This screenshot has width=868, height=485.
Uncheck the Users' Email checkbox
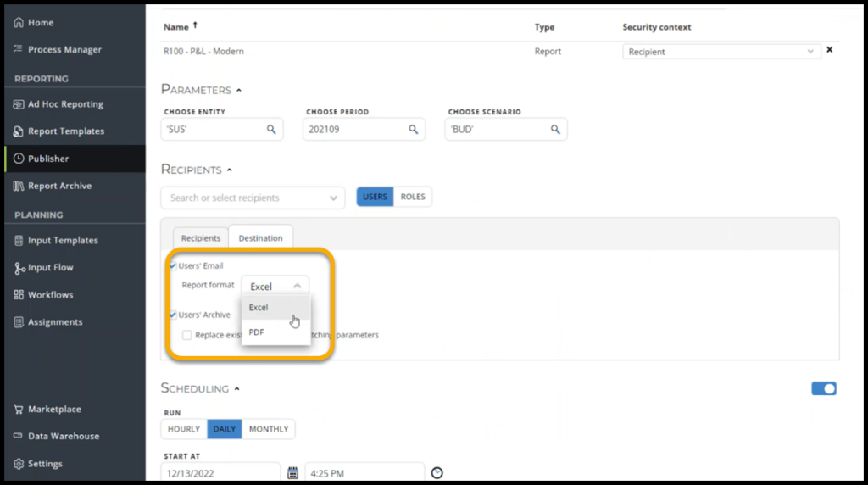coord(173,266)
